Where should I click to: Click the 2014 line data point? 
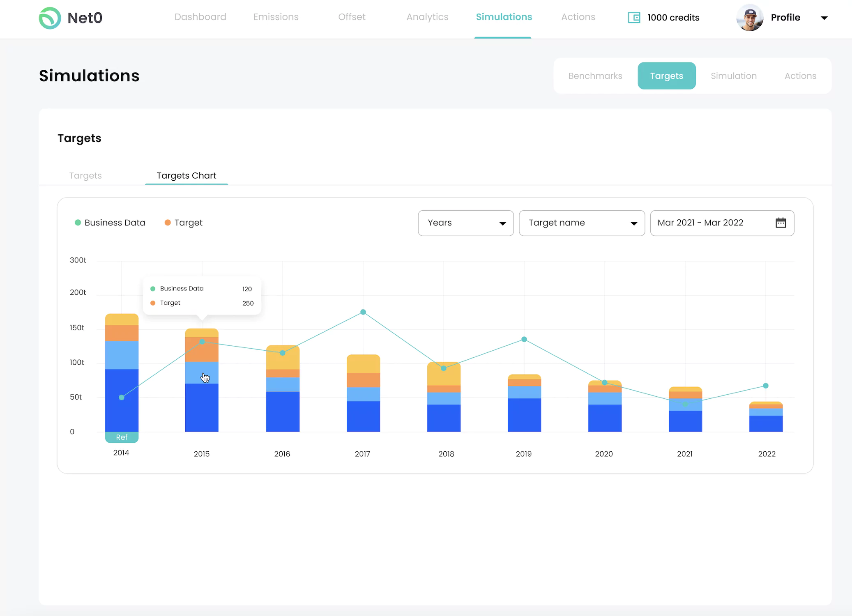122,398
